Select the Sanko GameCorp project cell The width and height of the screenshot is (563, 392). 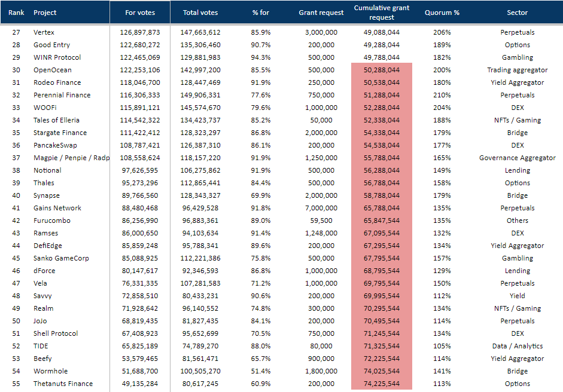tap(61, 258)
